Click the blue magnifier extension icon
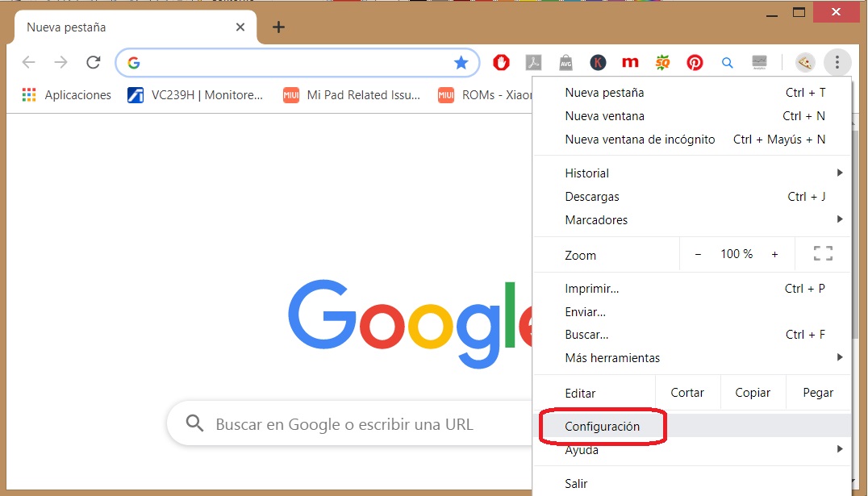Screen dimensions: 868x496 tap(727, 62)
